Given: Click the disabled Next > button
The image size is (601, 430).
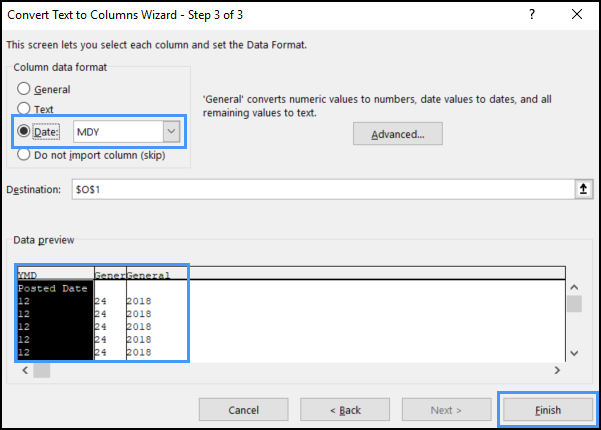Looking at the screenshot, I should click(446, 410).
